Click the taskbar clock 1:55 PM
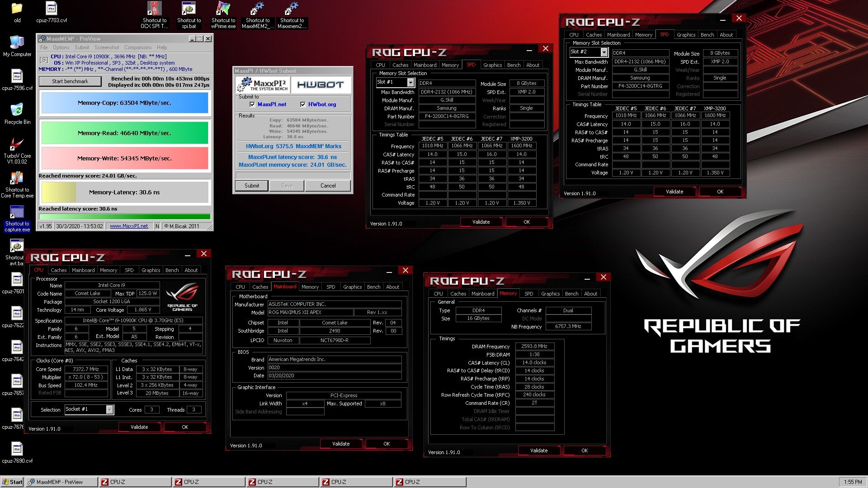The image size is (868, 488). click(x=853, y=482)
